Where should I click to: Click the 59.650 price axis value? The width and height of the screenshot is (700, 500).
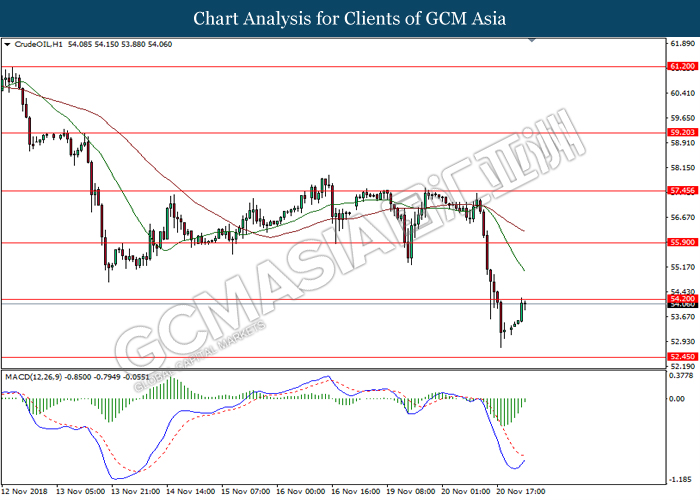[683, 118]
